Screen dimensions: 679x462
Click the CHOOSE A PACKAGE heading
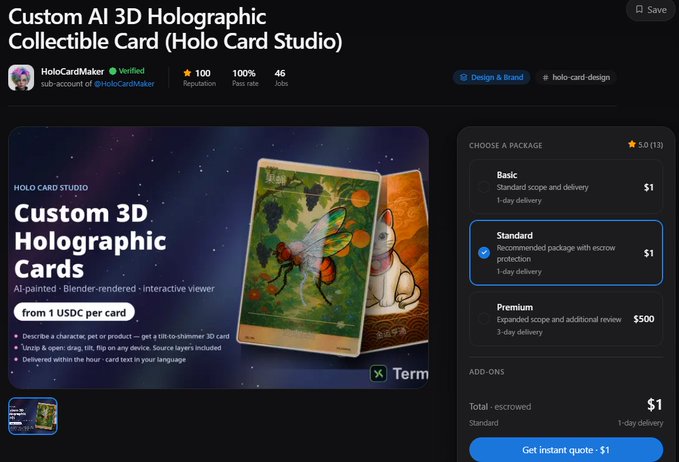505,145
